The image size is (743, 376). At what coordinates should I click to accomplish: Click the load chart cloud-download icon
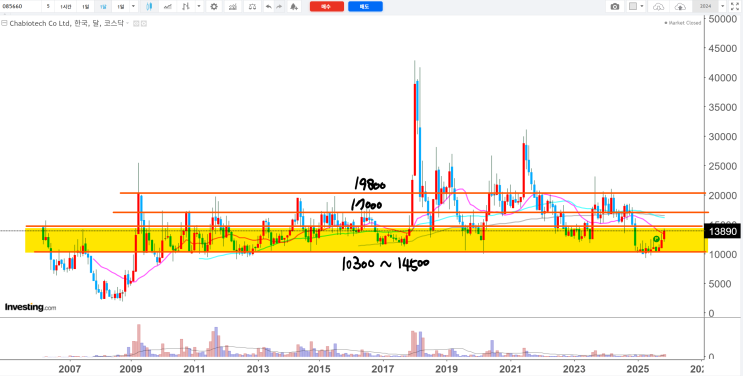[658, 7]
